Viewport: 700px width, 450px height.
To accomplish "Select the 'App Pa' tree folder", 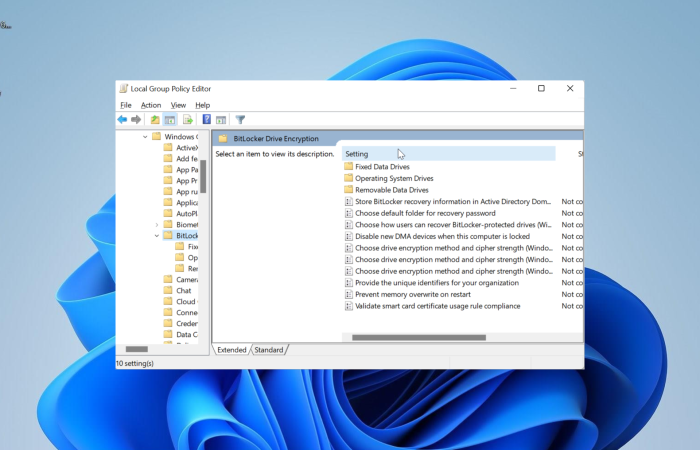I will pyautogui.click(x=181, y=170).
